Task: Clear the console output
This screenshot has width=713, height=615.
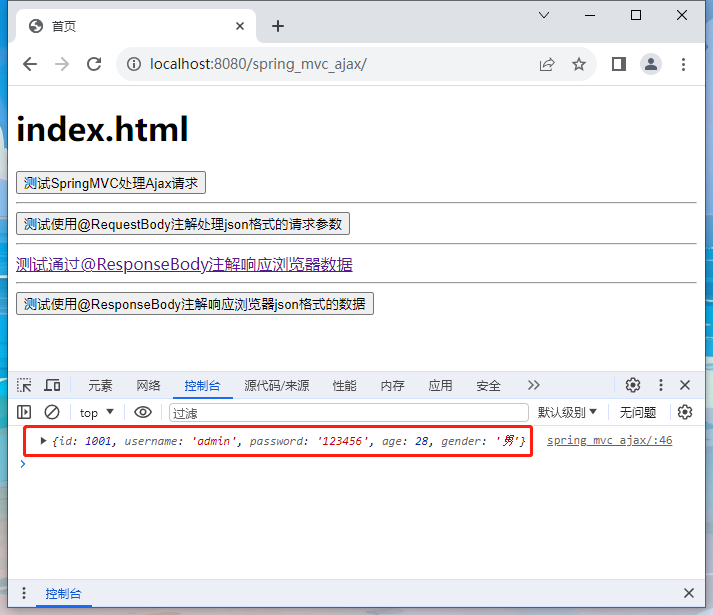Action: tap(52, 412)
